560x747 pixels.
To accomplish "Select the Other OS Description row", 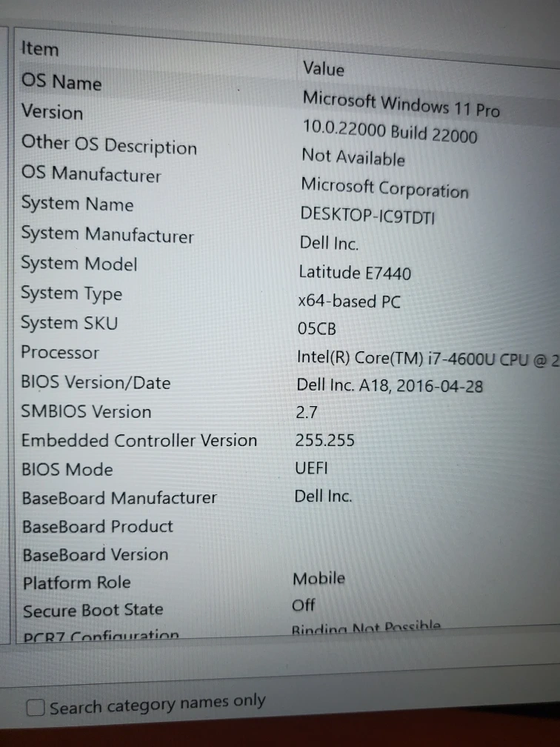I will [x=109, y=145].
